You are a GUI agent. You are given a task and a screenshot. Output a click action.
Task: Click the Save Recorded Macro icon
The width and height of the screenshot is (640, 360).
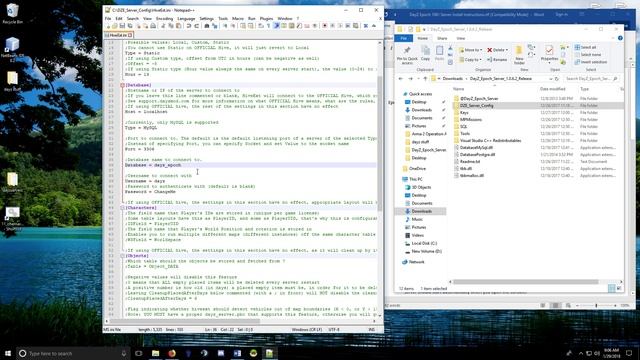tap(356, 26)
